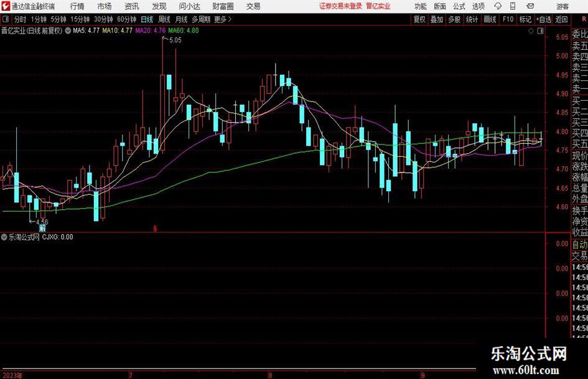Open the 选项 menu
Viewport: 588px width, 379px height.
pyautogui.click(x=478, y=6)
